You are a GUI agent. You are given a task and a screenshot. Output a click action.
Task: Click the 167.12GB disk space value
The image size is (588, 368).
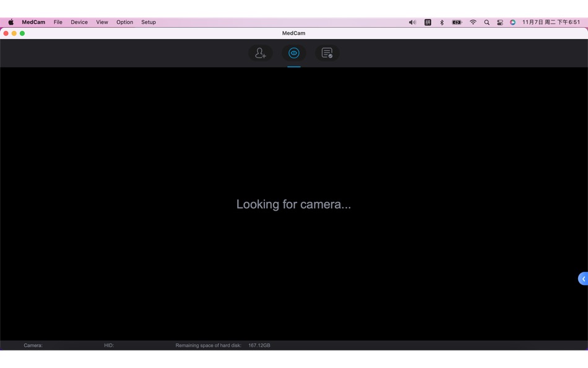(259, 345)
